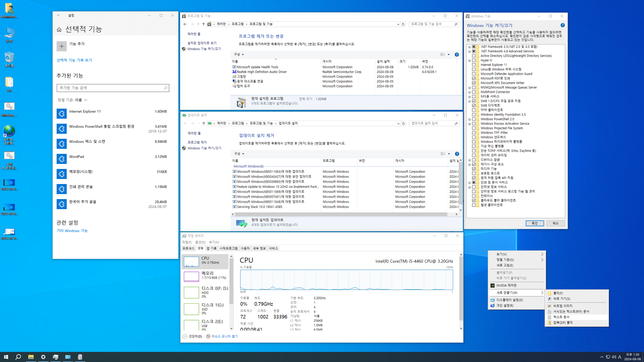Toggle the Internet Explorer 11 feature checkbox
Viewport: 644px width, 362px height.
(474, 65)
